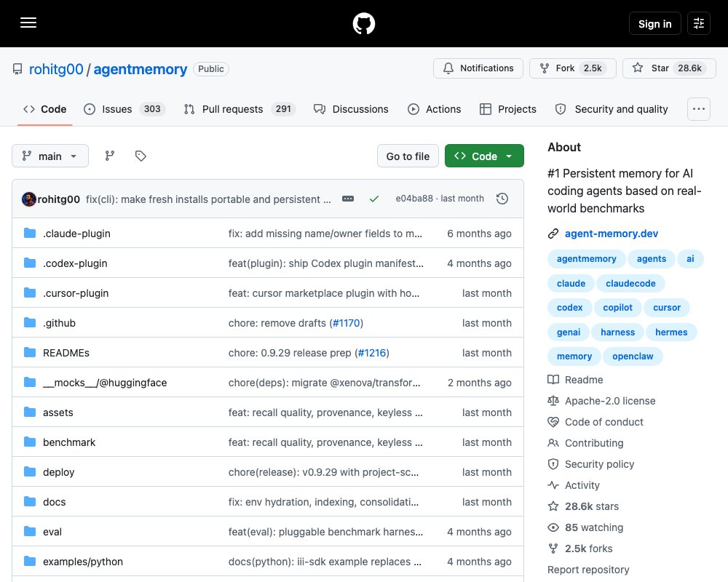Image resolution: width=728 pixels, height=582 pixels.
Task: Fork the repository
Action: coord(572,68)
